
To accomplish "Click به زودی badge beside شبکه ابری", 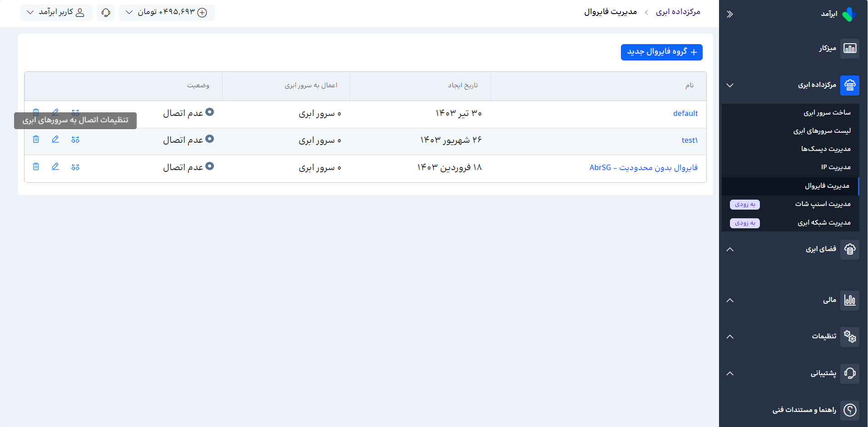I will (x=745, y=223).
